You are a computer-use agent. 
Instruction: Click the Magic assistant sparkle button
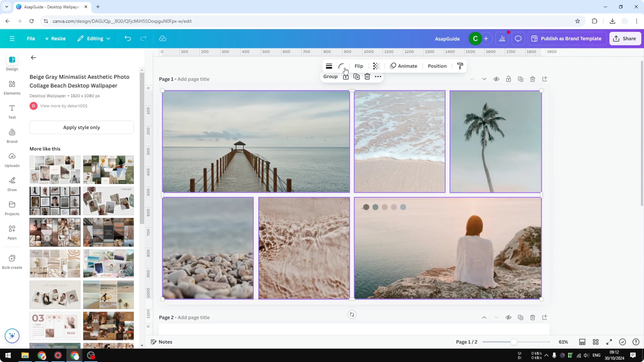12,336
